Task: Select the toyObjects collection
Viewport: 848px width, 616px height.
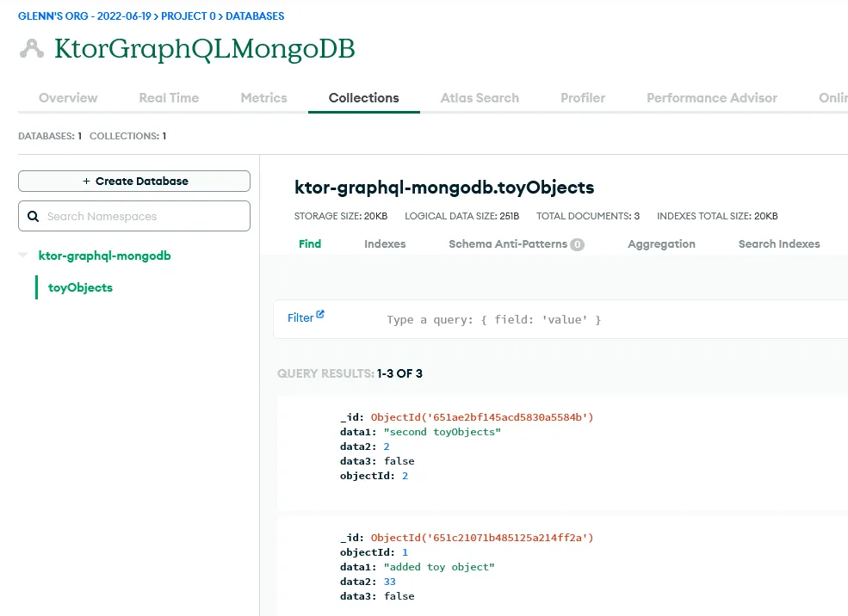Action: (79, 287)
